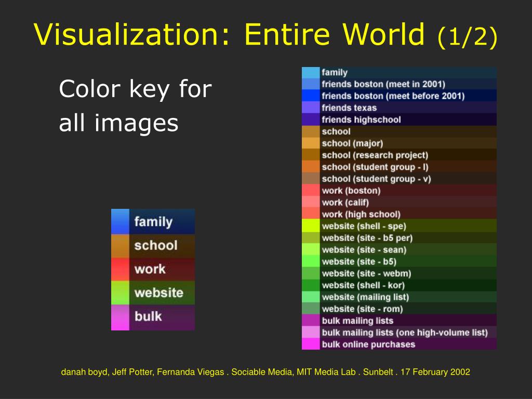532x399 pixels.
Task: Click the swatch for school (major)
Action: tap(311, 143)
